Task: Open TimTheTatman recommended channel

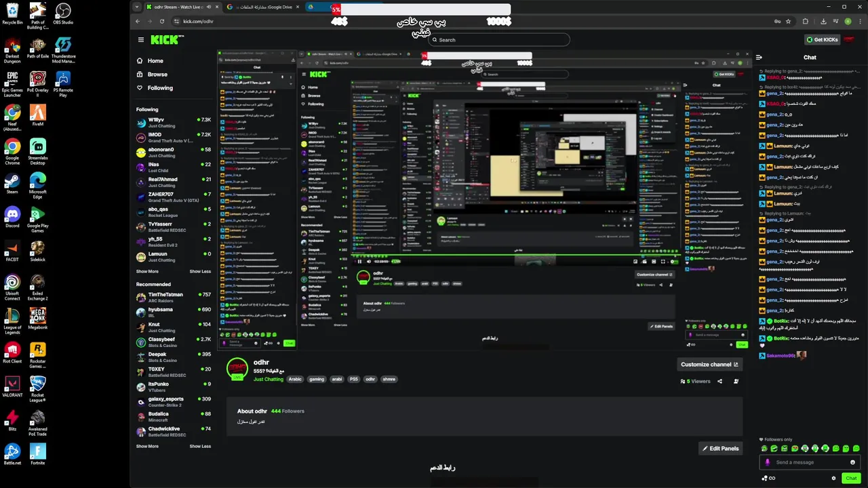Action: [x=174, y=298]
